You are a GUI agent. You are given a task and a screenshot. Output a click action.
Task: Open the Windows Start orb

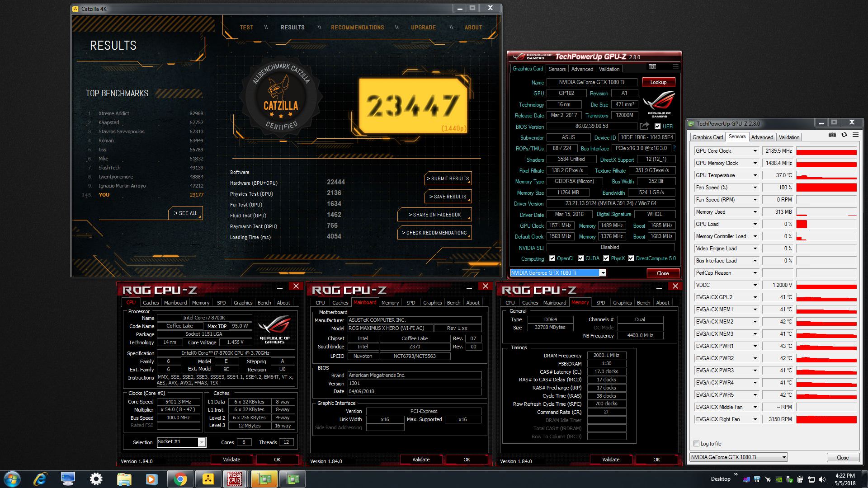(x=11, y=479)
